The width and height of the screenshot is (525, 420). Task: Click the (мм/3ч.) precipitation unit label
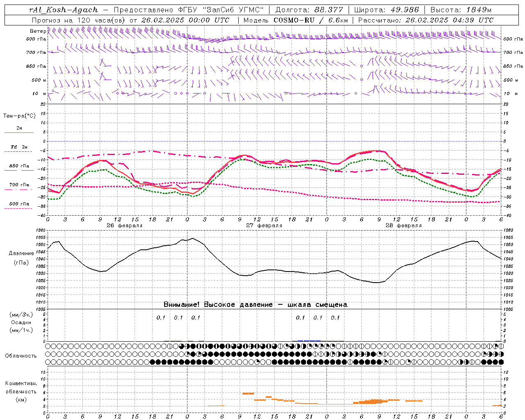point(21,315)
